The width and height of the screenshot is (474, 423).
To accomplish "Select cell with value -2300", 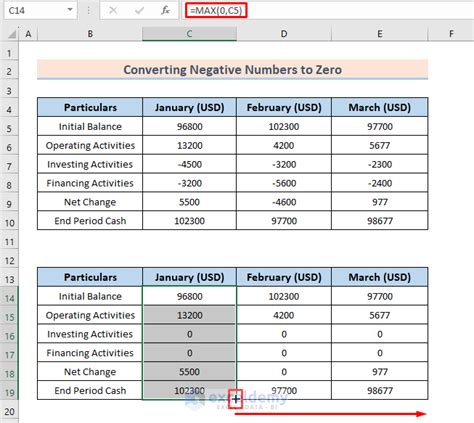I will pos(379,164).
